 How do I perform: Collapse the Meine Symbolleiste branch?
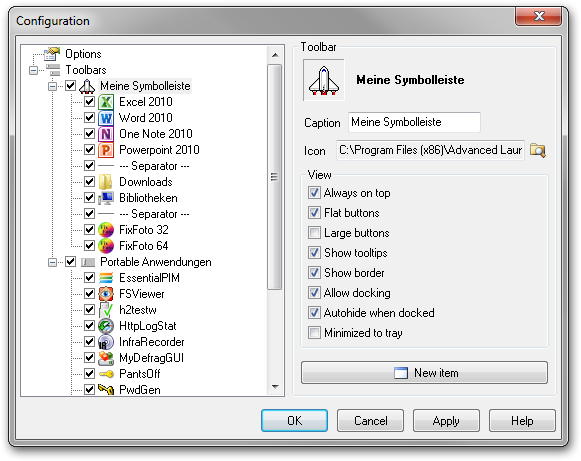pyautogui.click(x=52, y=86)
